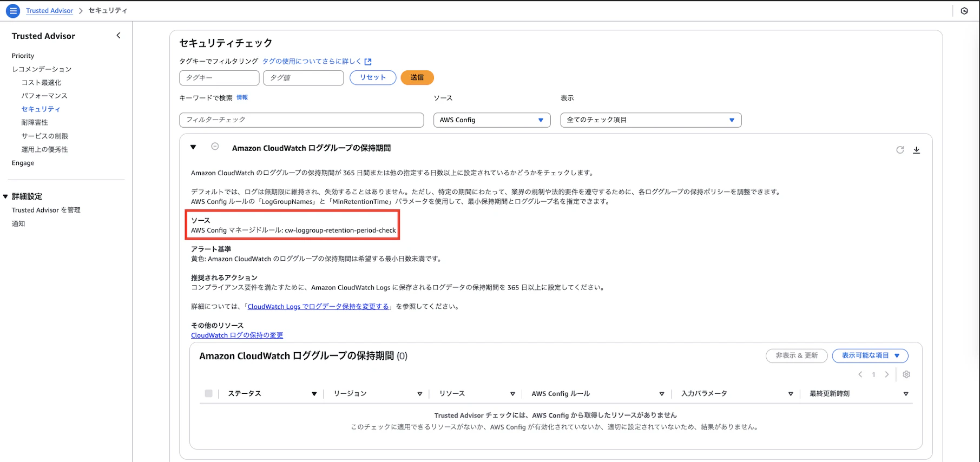Open the 全てのチェック項目 display dropdown
980x462 pixels.
(651, 120)
